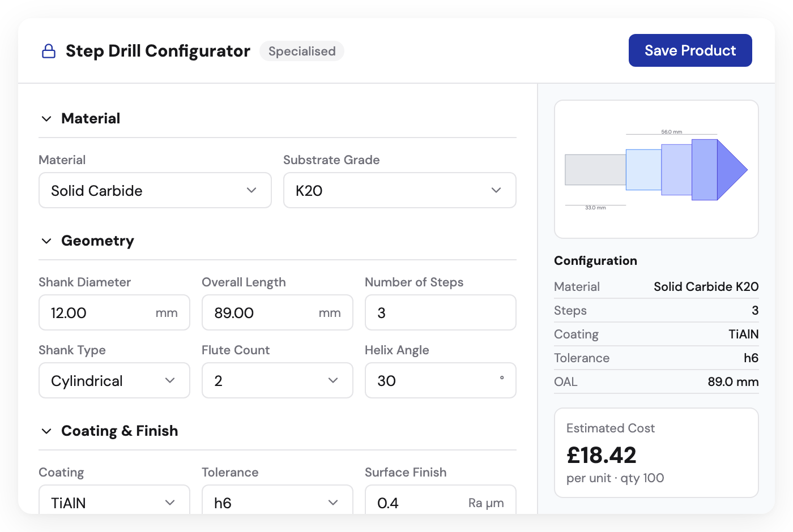Open the Flute Count dropdown
Screen dimensions: 793x532
tap(277, 380)
